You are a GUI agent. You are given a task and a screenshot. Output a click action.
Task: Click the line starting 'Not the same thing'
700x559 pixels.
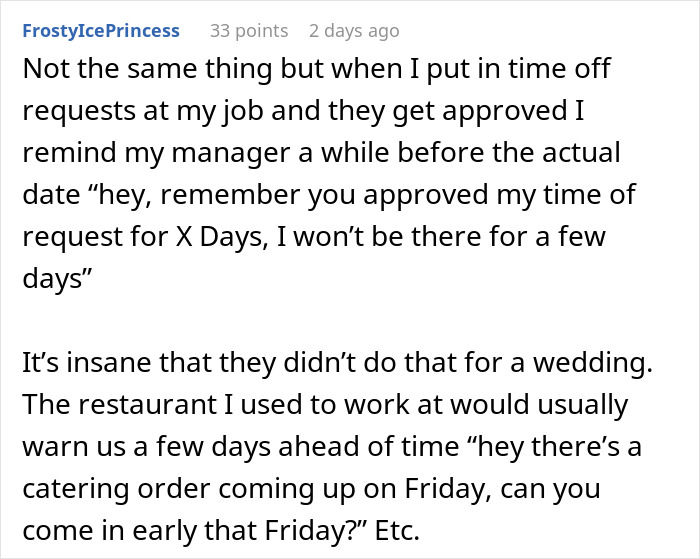point(316,69)
